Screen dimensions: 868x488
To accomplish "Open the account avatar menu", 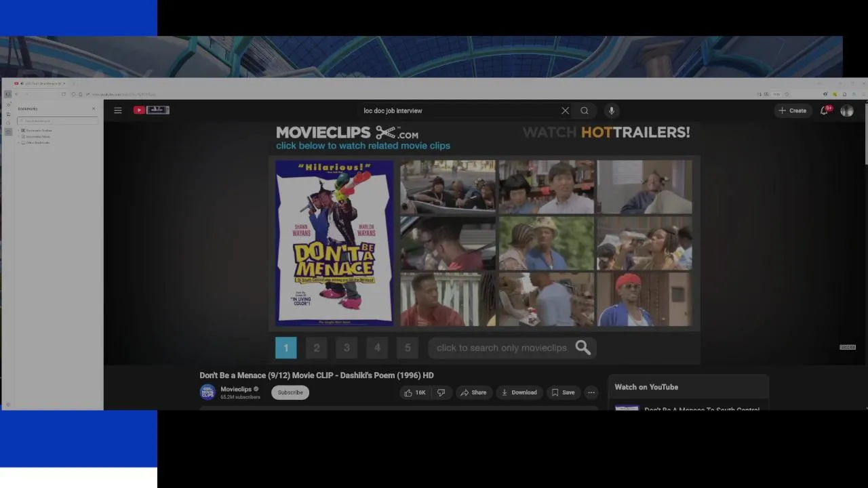I will (x=847, y=110).
